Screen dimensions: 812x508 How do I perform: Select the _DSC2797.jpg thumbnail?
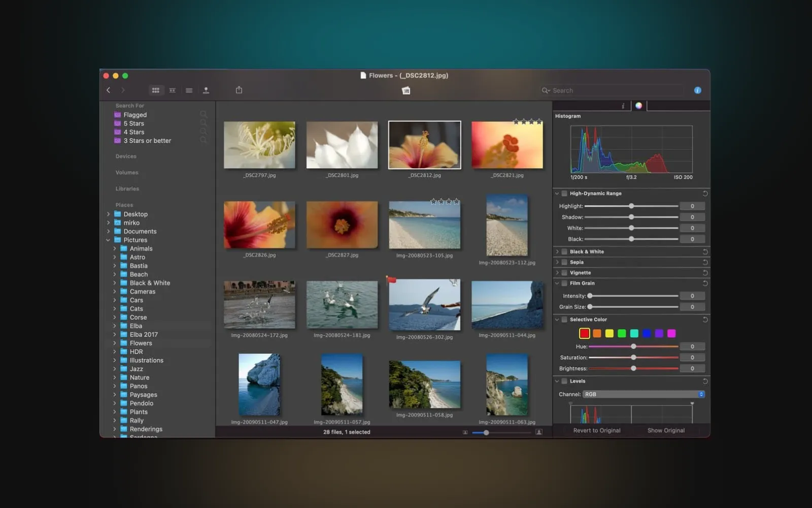pyautogui.click(x=259, y=145)
